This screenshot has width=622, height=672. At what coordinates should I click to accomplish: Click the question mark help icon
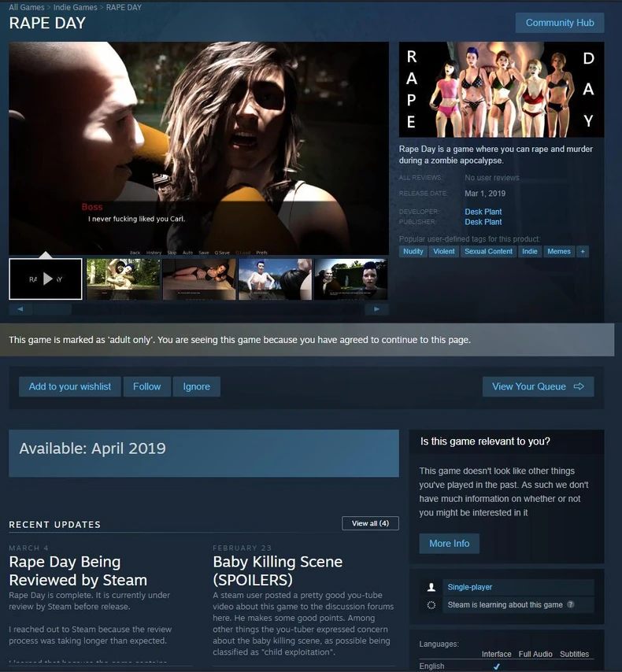tap(570, 605)
